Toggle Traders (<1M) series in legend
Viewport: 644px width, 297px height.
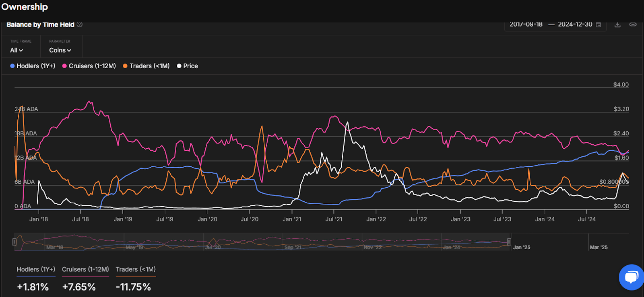pos(146,66)
